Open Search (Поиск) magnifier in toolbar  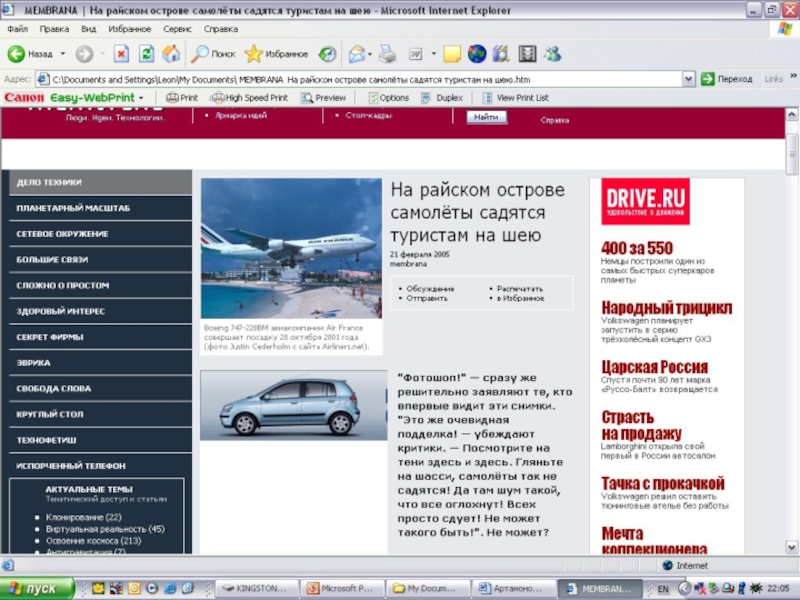pyautogui.click(x=213, y=54)
